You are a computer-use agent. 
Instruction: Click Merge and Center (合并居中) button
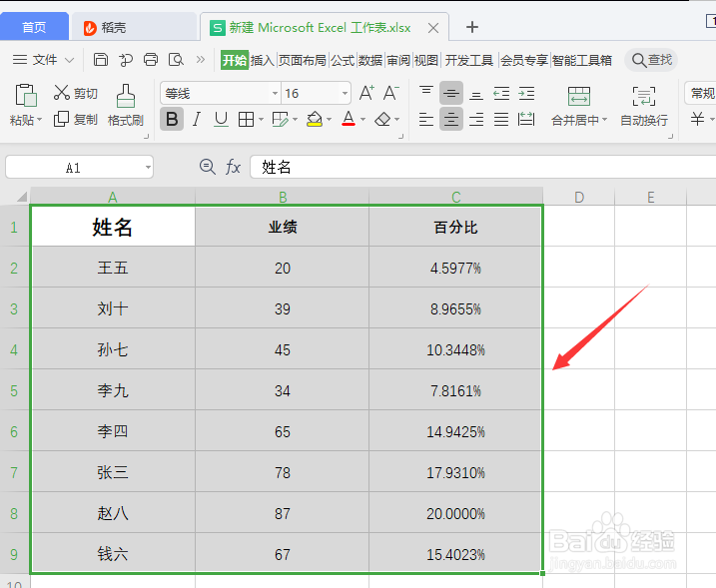(578, 106)
